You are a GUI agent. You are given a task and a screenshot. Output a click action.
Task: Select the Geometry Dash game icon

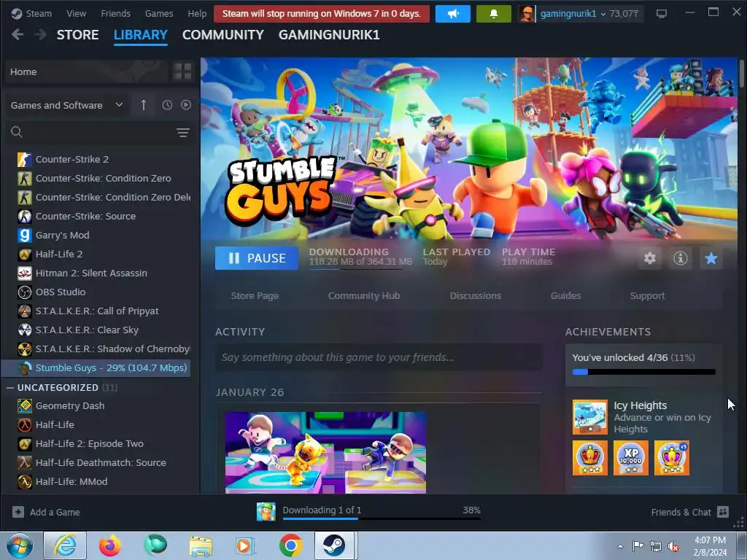pos(24,405)
